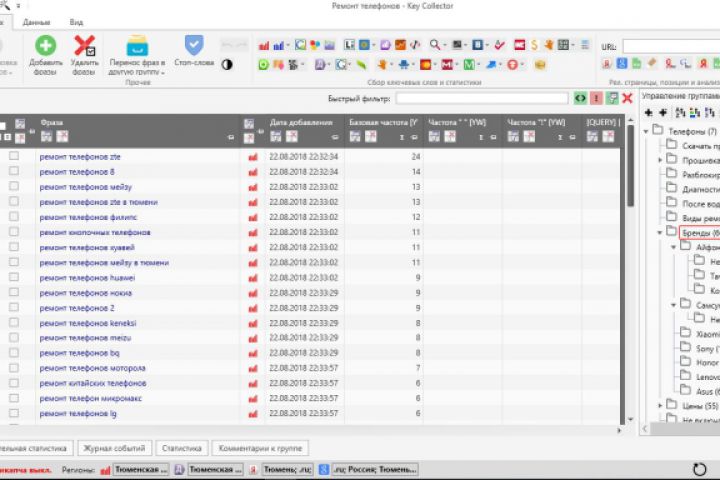Click the orange dollar sign toolbar icon
Image resolution: width=720 pixels, height=480 pixels.
(x=534, y=45)
